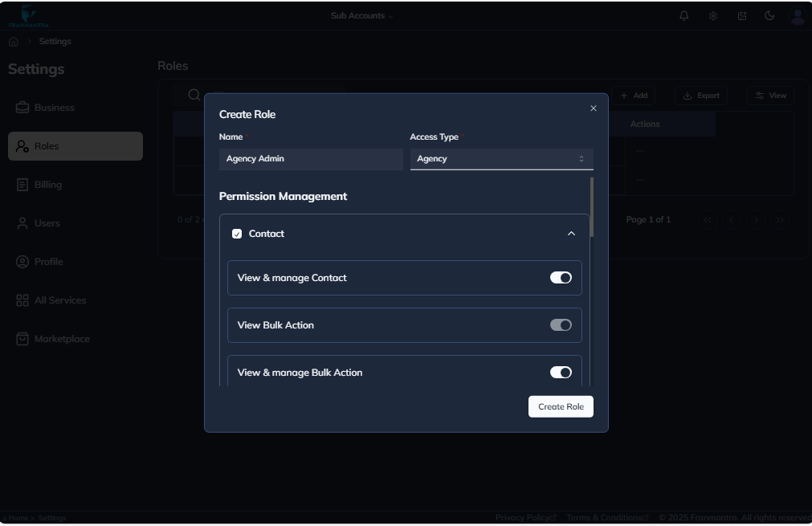Screen dimensions: 812x526
Task: Uncheck the Contact permission checkbox
Action: [x=237, y=233]
